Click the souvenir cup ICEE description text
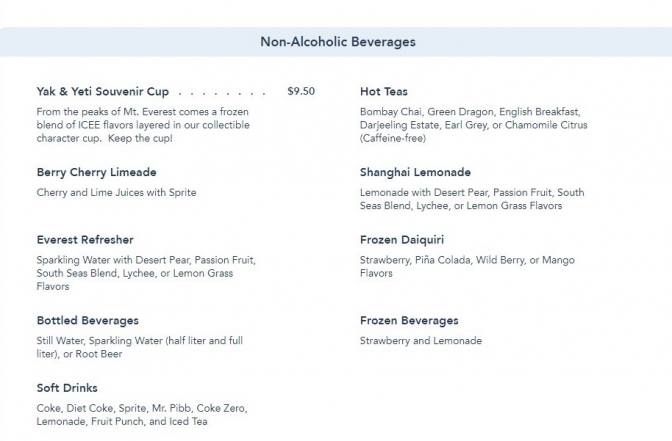Image resolution: width=672 pixels, height=441 pixels. click(x=143, y=125)
